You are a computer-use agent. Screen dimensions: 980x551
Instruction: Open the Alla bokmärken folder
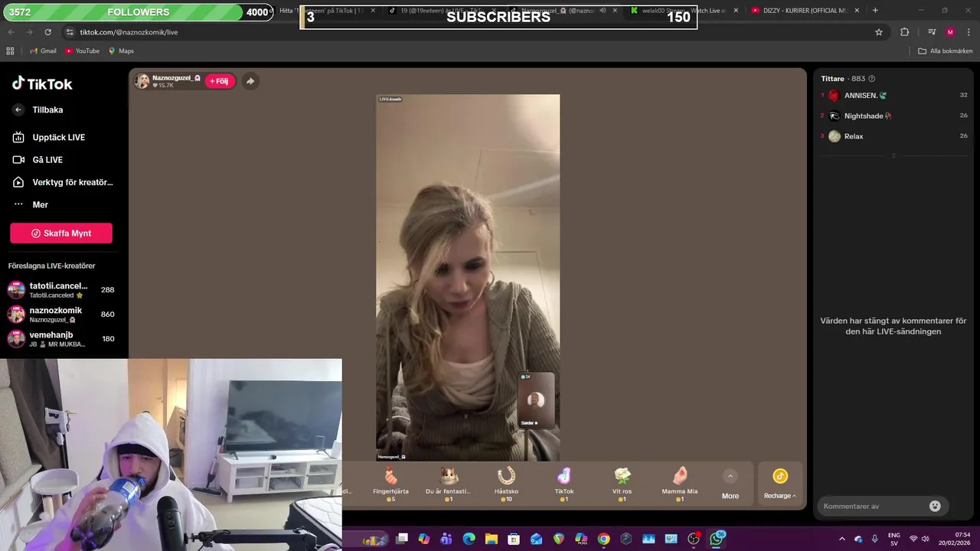946,51
